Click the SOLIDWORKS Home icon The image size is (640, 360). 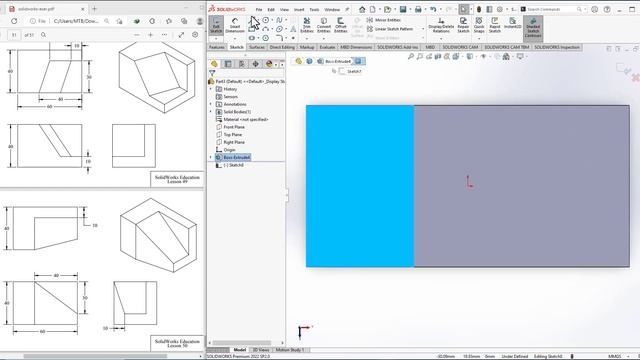coord(362,9)
